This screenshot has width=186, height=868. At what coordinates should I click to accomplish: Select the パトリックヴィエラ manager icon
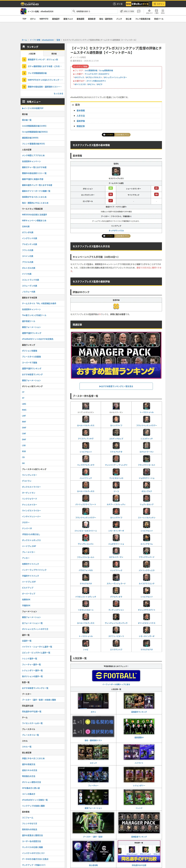pyautogui.click(x=146, y=564)
